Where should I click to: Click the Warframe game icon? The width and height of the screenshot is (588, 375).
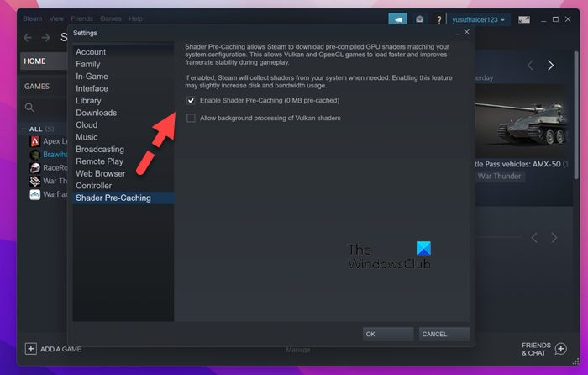click(x=35, y=194)
